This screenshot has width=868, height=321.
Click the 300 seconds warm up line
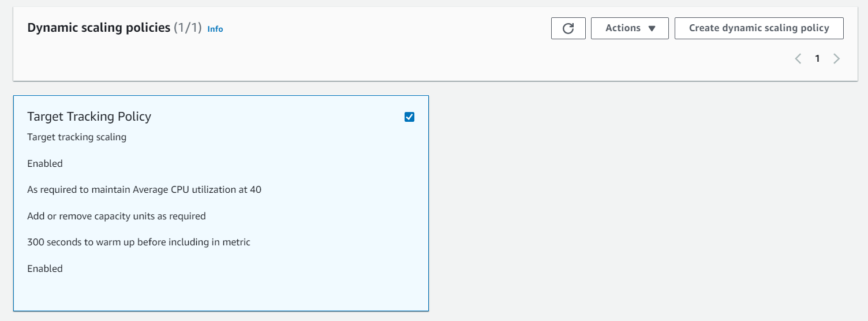coord(139,242)
